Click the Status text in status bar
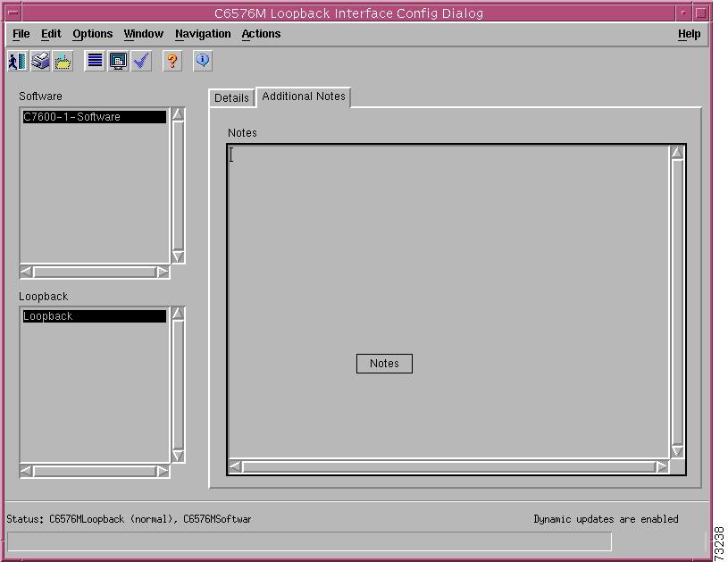The height and width of the screenshot is (562, 728). click(129, 519)
